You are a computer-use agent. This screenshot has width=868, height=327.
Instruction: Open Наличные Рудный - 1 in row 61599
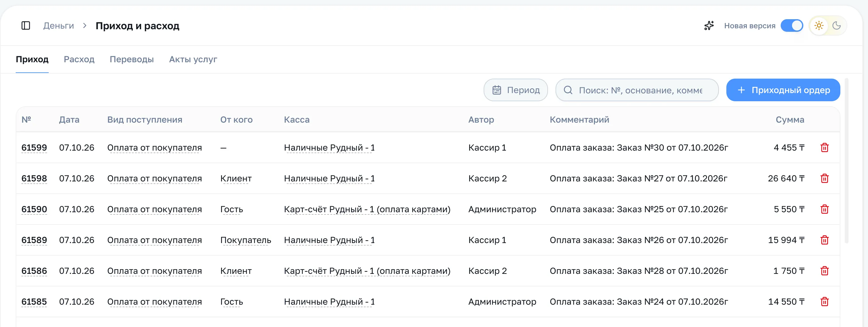tap(329, 147)
